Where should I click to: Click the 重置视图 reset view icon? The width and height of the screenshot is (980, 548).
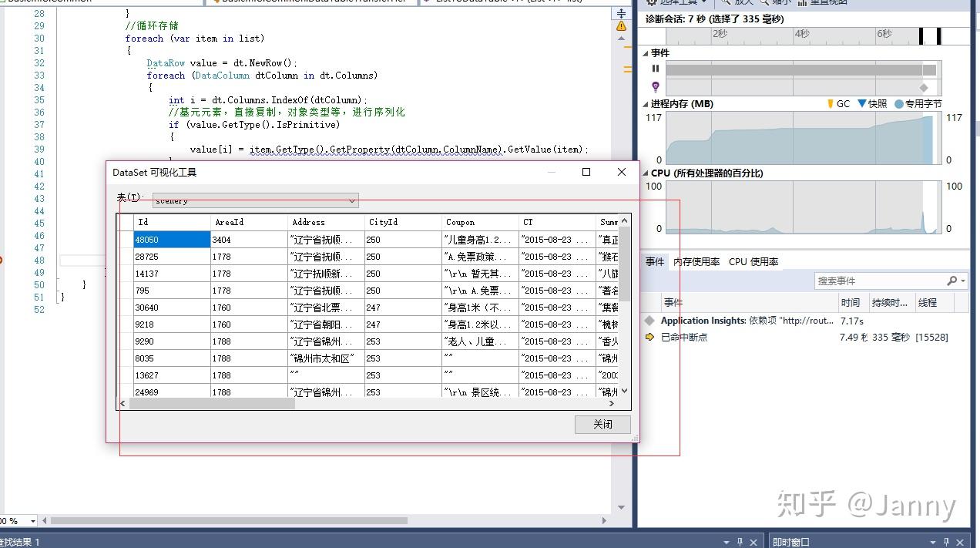coord(801,3)
